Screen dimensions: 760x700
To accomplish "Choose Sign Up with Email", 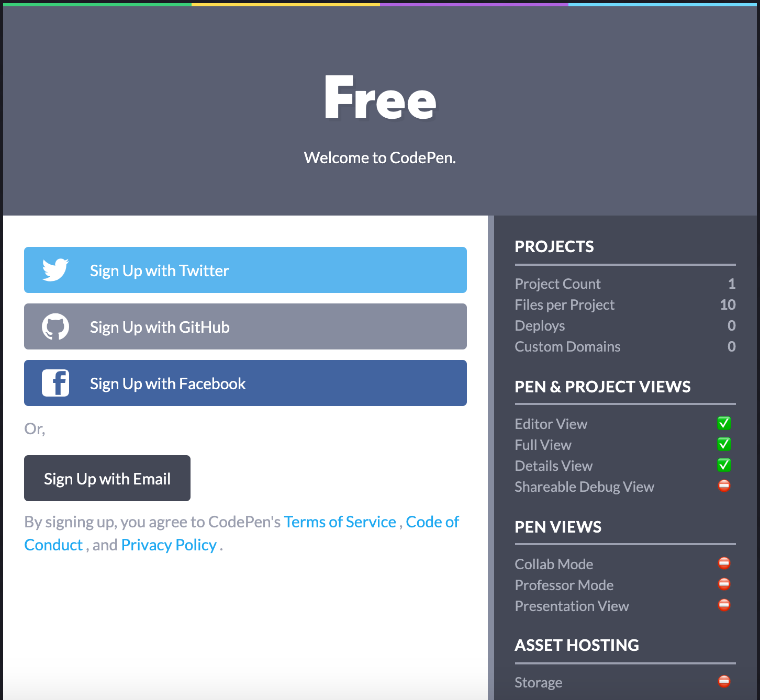I will pyautogui.click(x=107, y=478).
